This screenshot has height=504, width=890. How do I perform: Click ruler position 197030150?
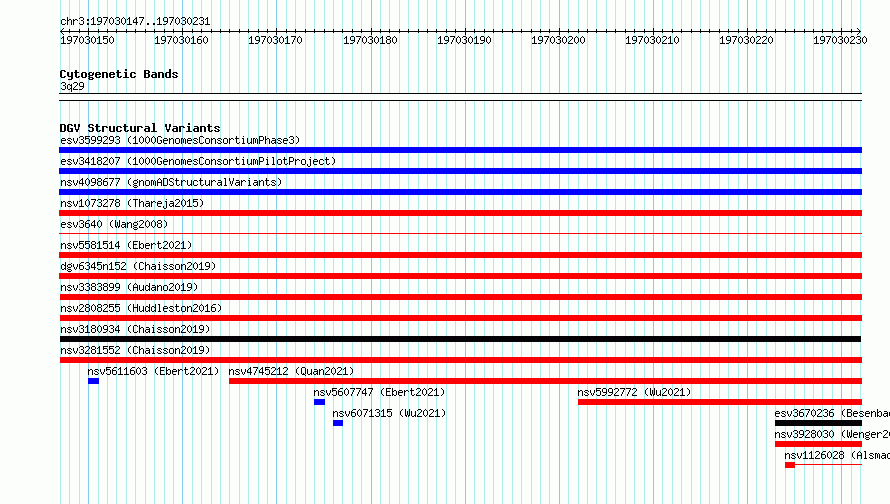pos(87,40)
